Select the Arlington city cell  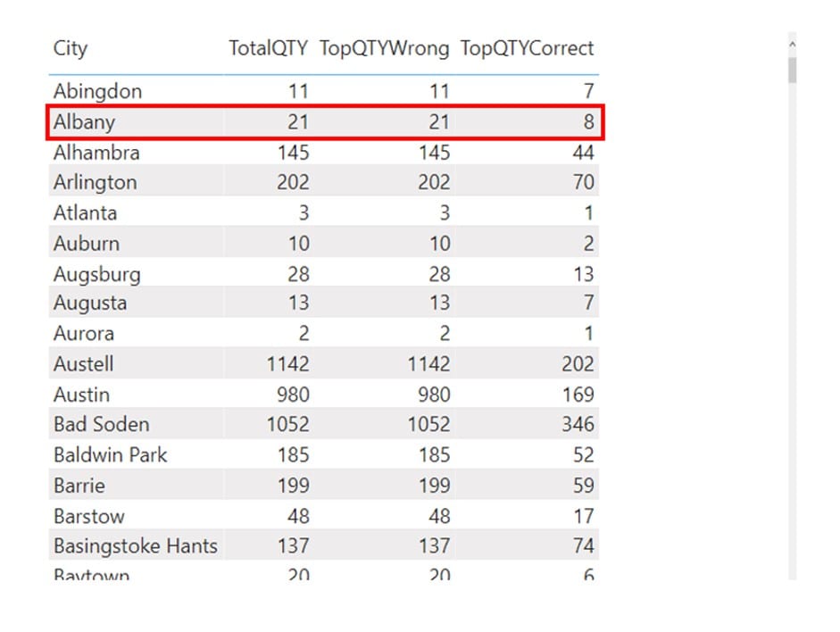pos(96,183)
